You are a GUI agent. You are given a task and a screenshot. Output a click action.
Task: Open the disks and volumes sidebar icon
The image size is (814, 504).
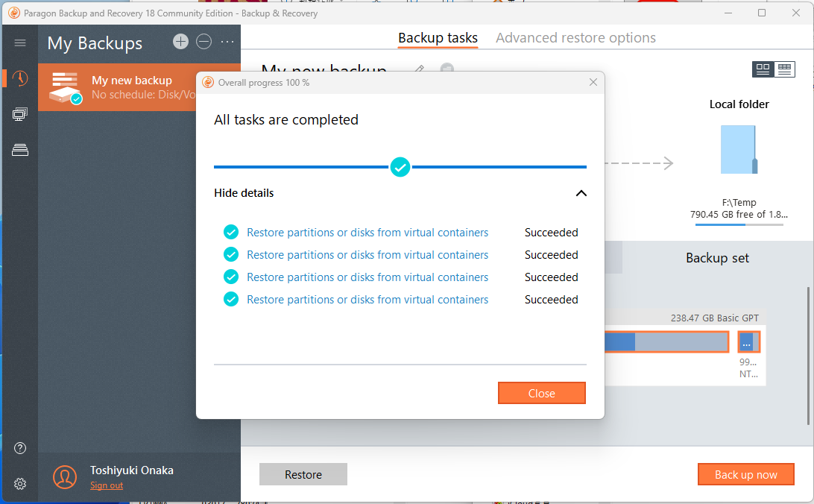pos(19,150)
